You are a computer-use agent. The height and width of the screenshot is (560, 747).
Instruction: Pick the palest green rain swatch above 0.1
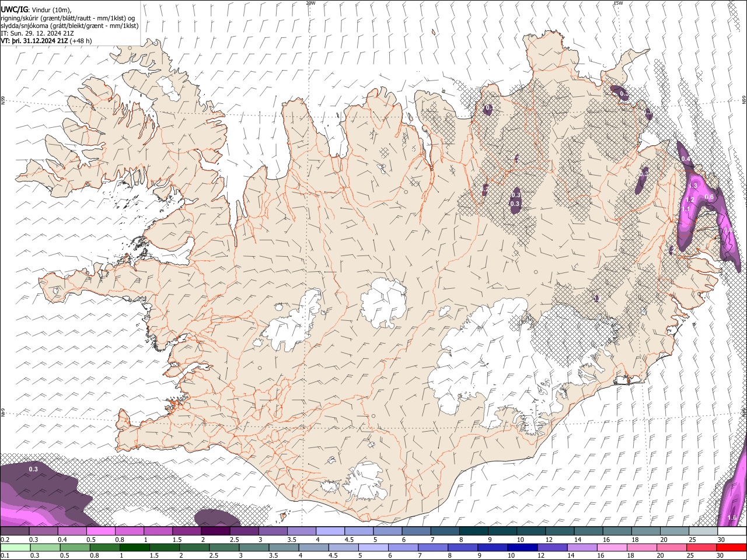(x=15, y=547)
